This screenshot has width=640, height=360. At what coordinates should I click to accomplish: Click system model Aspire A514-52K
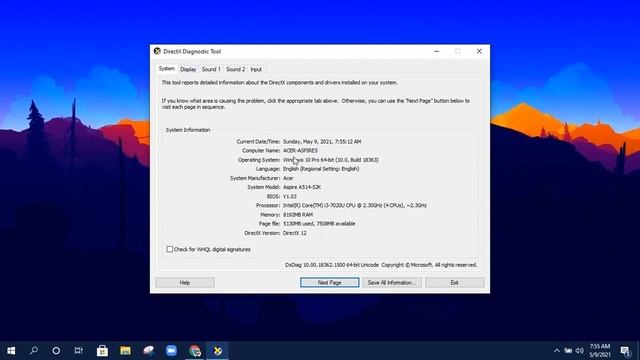click(x=302, y=187)
